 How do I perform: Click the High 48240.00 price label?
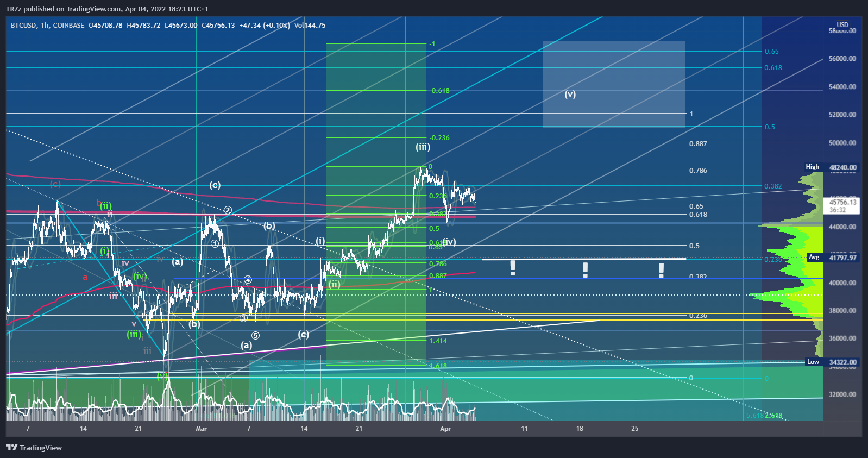831,167
